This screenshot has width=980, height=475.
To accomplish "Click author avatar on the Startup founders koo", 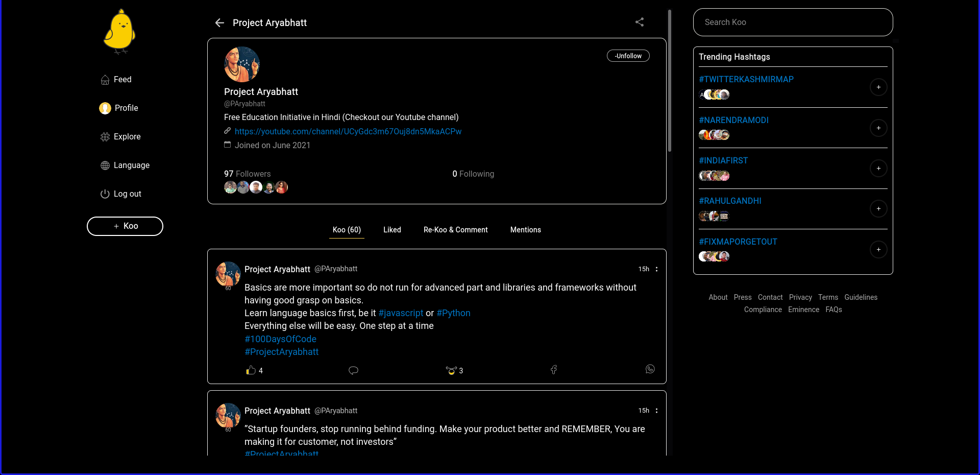I will click(x=228, y=416).
